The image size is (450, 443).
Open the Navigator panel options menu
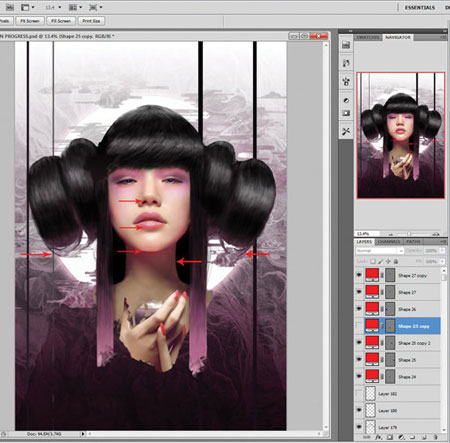[x=443, y=37]
